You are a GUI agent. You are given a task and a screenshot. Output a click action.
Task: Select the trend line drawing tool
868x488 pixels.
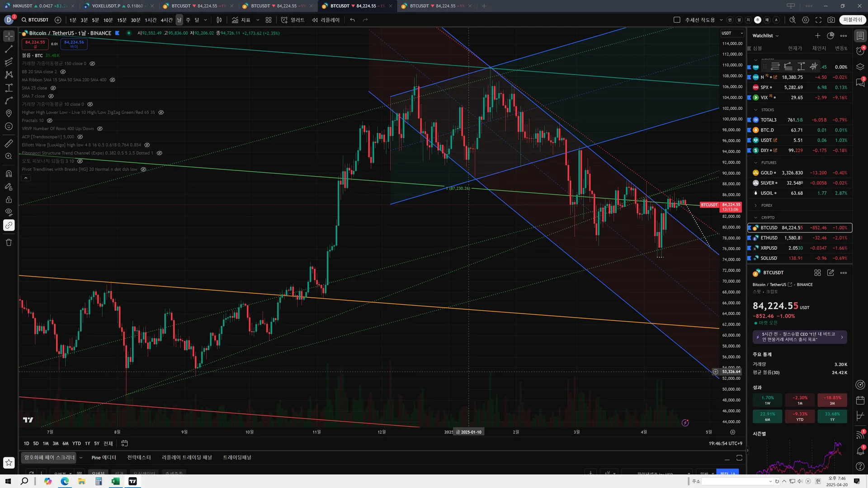pyautogui.click(x=9, y=49)
